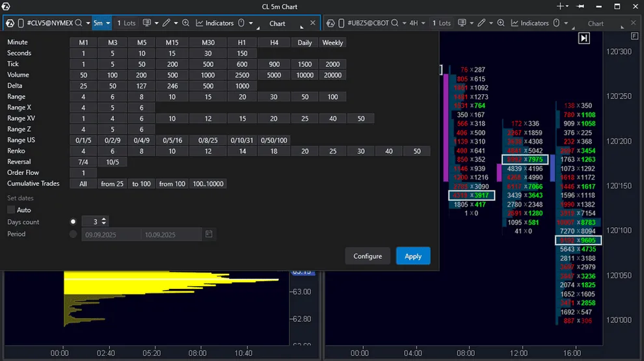Select the Period radio button
644x361 pixels.
(73, 234)
